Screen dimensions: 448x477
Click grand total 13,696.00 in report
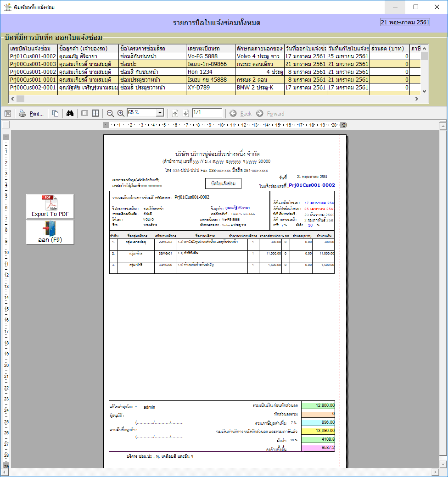coord(318,431)
